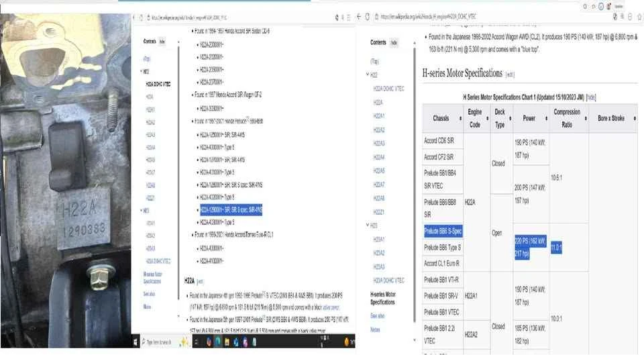Viewport: 644px width, 355px height.
Task: Collapse the H23 section in the left Contents
Action: tap(142, 210)
